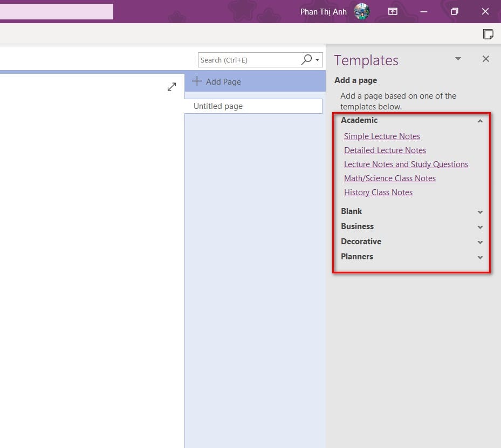Open the feed notes panel icon

pos(488,34)
